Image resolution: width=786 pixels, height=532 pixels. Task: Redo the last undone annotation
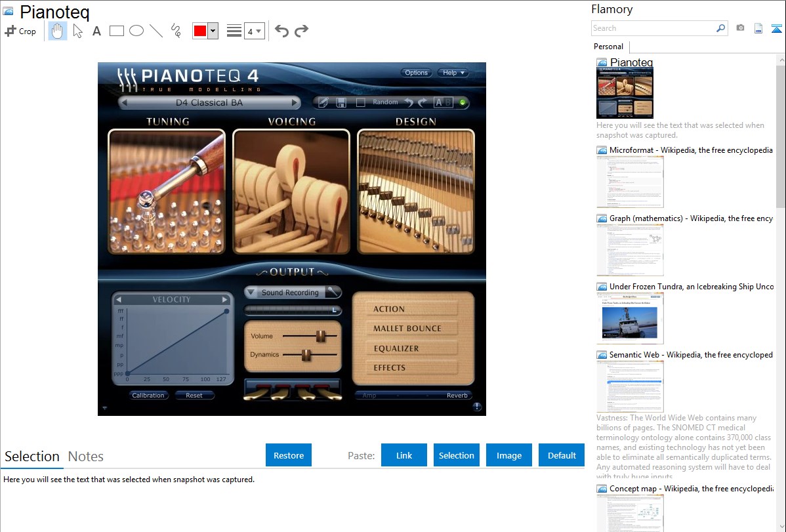301,31
